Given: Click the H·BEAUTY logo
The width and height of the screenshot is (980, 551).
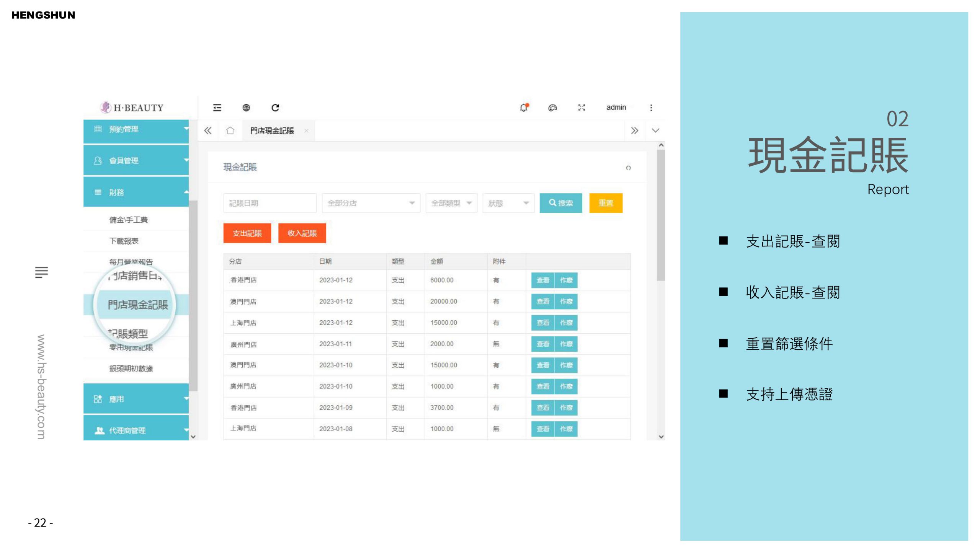Looking at the screenshot, I should pos(132,108).
